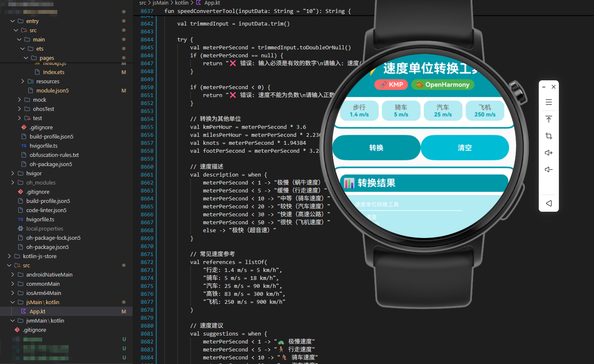
Task: Collapse the main folder
Action: click(19, 39)
